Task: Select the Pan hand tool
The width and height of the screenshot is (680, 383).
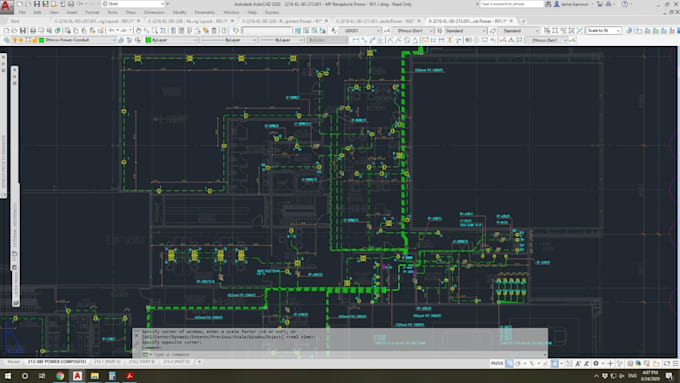Action: coord(138,31)
